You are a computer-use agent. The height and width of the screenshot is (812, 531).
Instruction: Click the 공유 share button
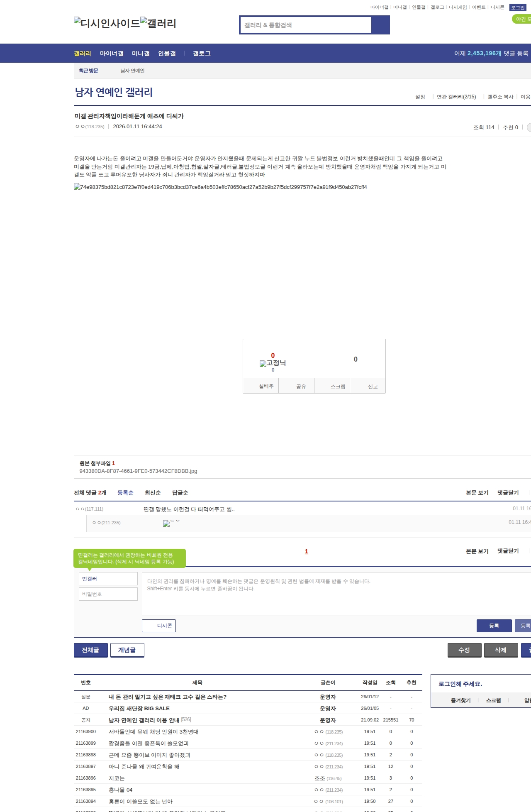click(x=296, y=386)
